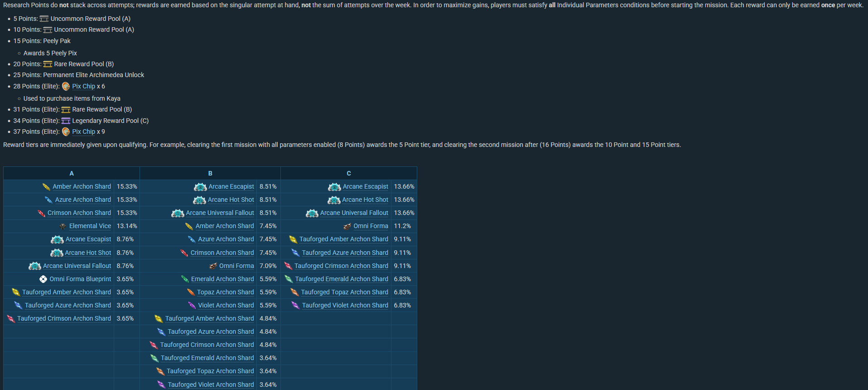Open the Elemental Vice link

coord(90,226)
